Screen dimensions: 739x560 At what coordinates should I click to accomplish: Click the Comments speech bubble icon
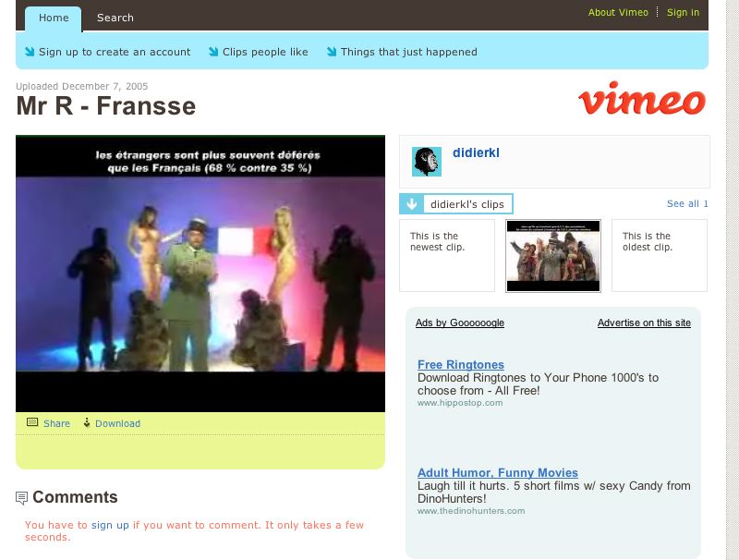point(21,498)
